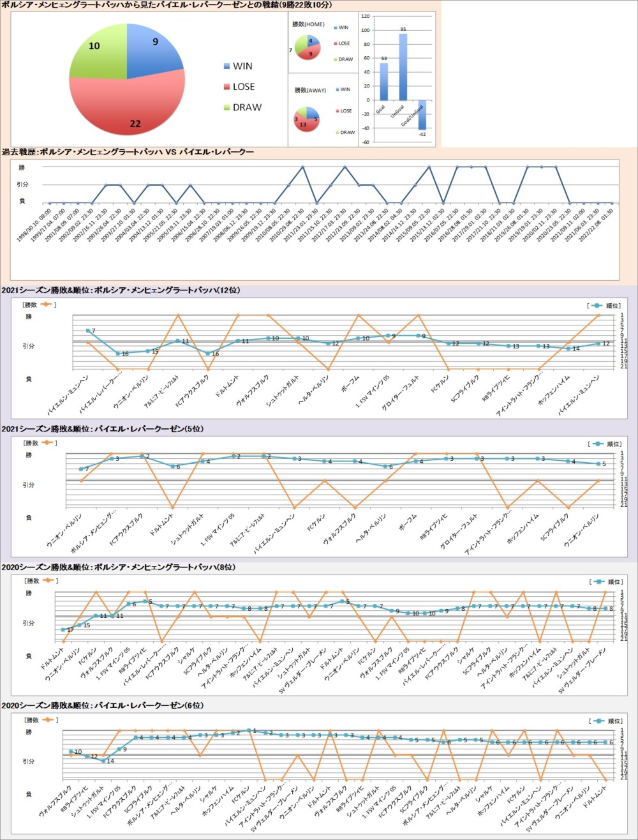Click the blue WIN swatch in the main legend

pyautogui.click(x=228, y=66)
